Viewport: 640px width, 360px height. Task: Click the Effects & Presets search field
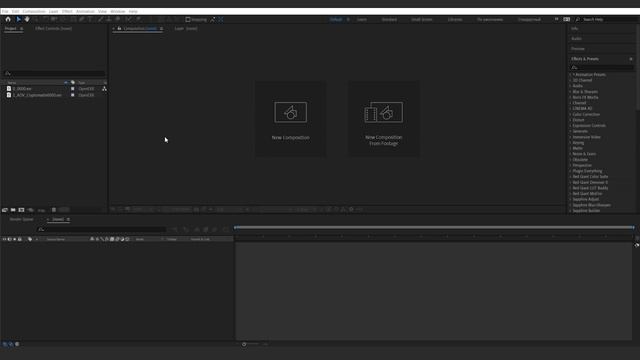[x=602, y=67]
